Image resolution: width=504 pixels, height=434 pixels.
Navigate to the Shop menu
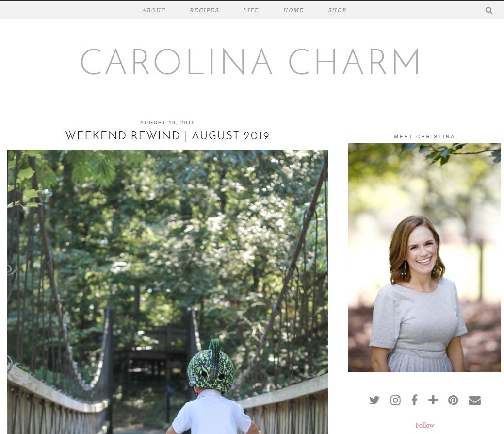[x=337, y=10]
